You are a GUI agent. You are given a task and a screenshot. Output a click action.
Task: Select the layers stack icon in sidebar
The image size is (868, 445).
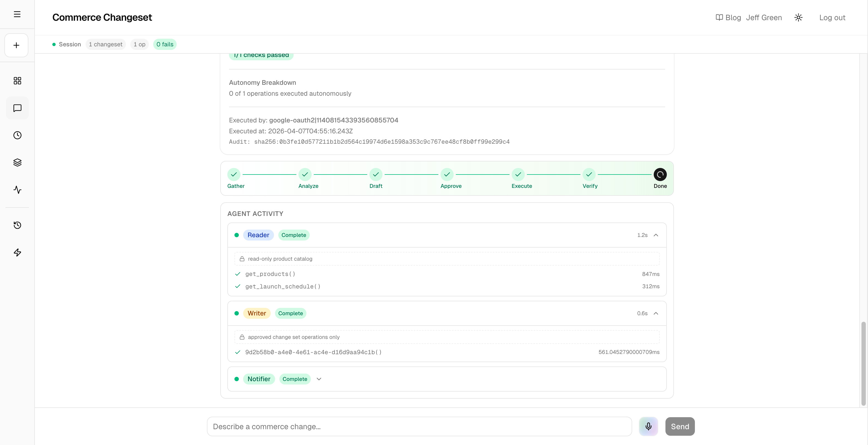(17, 162)
